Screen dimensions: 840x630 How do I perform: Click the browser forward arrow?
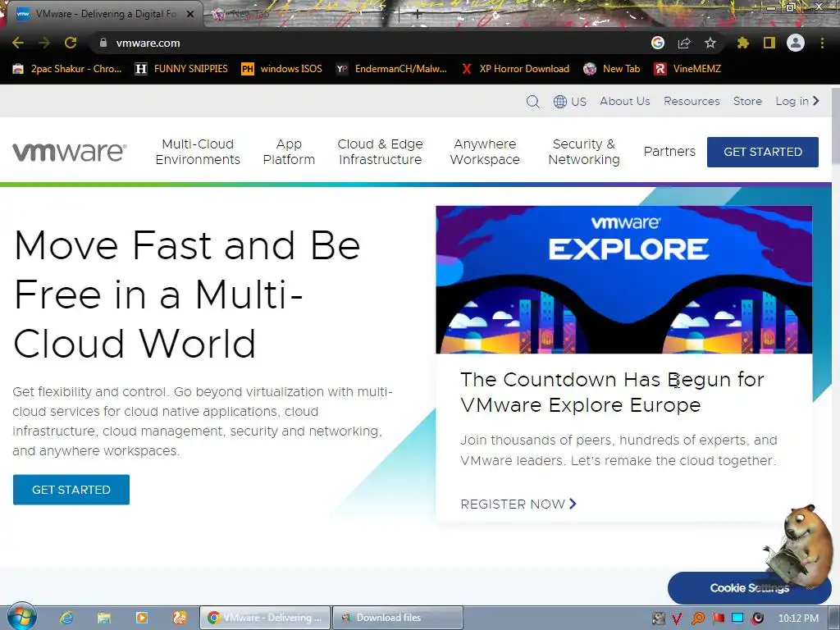pos(44,43)
